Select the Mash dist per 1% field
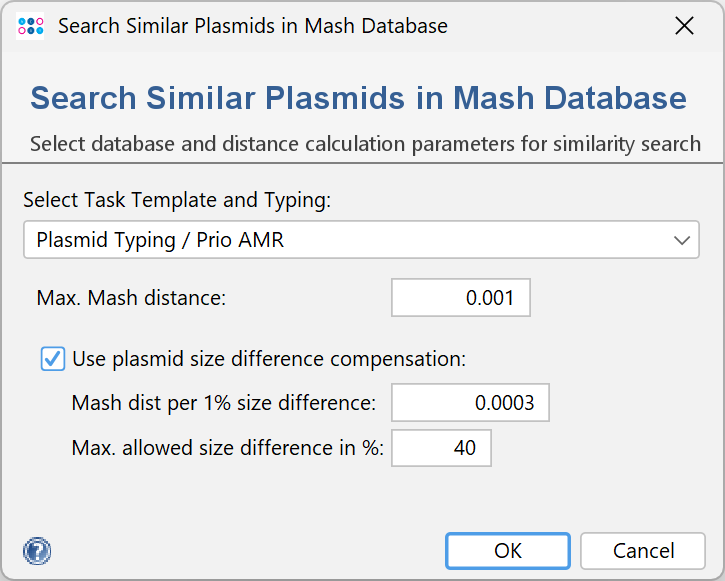 coord(470,403)
